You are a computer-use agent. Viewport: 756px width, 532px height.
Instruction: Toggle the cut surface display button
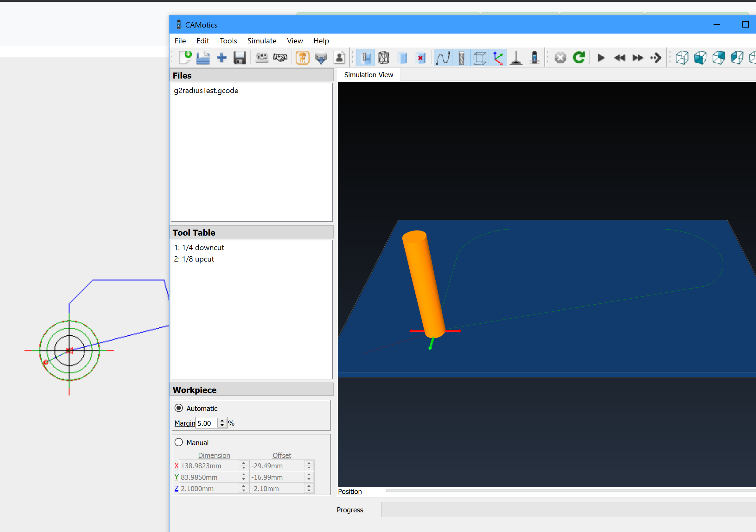point(366,58)
